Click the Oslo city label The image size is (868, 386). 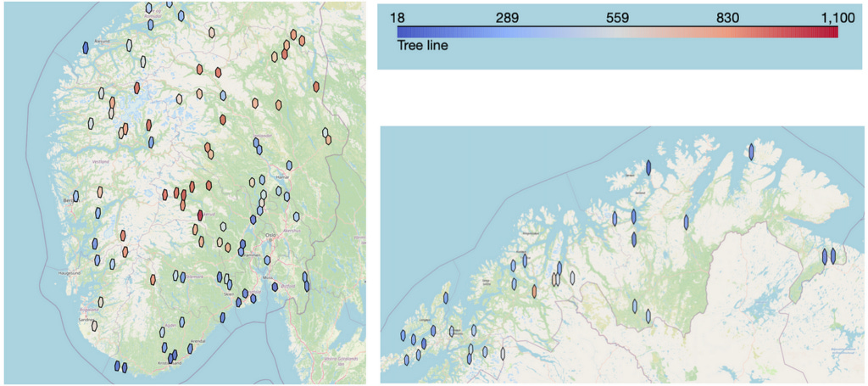tap(270, 235)
